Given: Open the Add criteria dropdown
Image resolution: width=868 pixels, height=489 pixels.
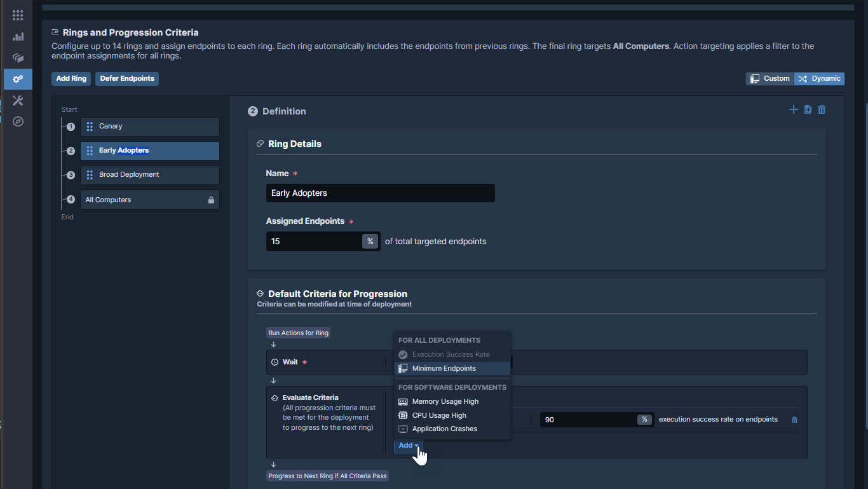Looking at the screenshot, I should (x=408, y=446).
